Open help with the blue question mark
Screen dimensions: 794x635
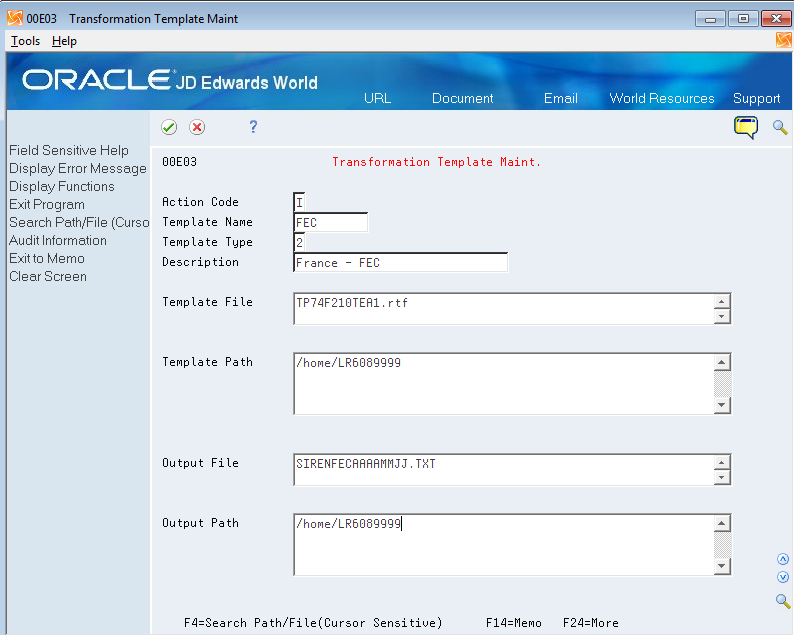pos(253,127)
